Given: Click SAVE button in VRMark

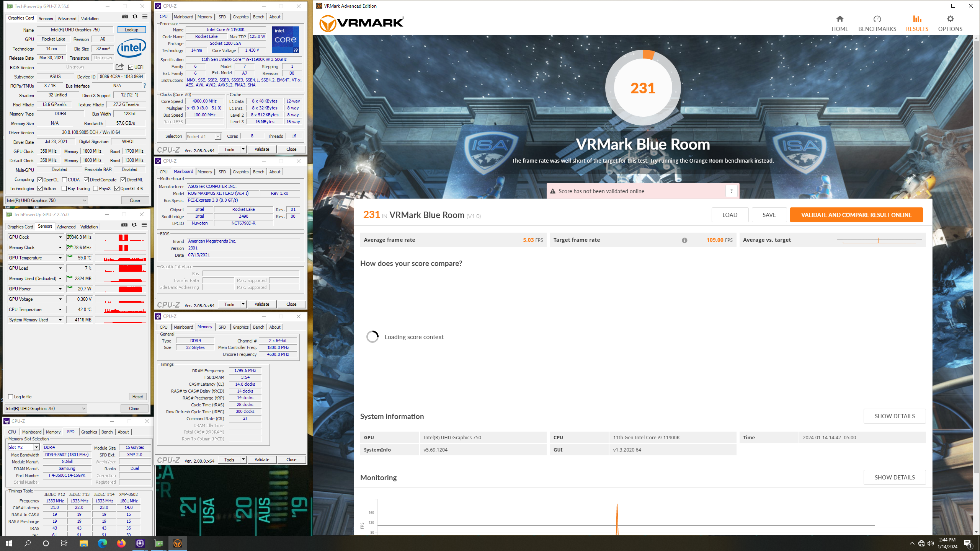Looking at the screenshot, I should click(x=769, y=215).
